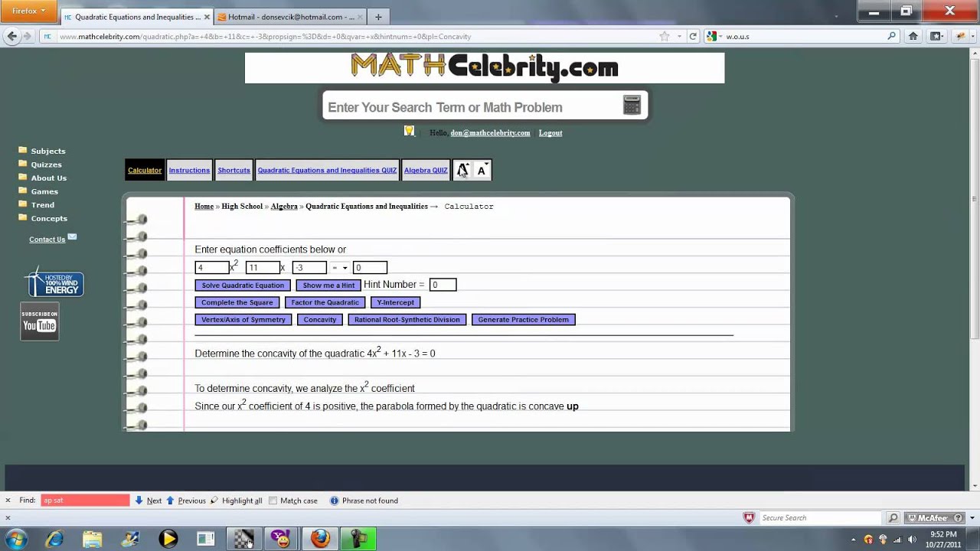Open the equation sign dropdown
Screen dimensions: 980x551
339,267
